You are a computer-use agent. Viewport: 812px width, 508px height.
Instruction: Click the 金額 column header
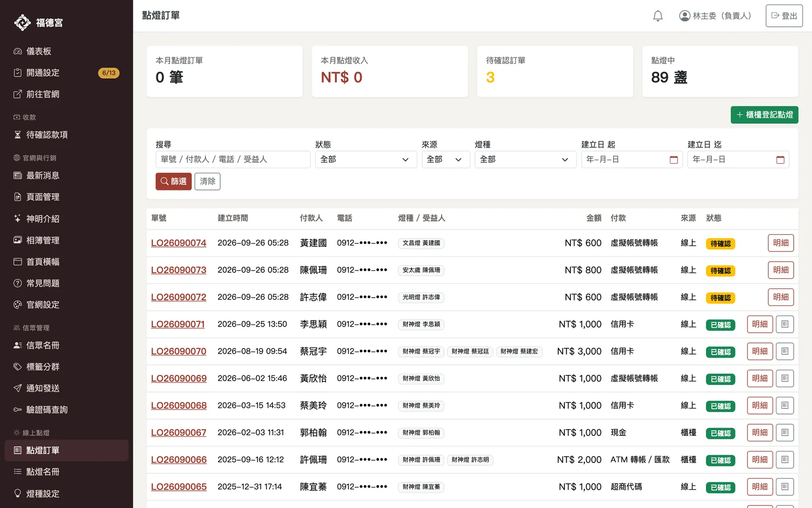tap(594, 218)
